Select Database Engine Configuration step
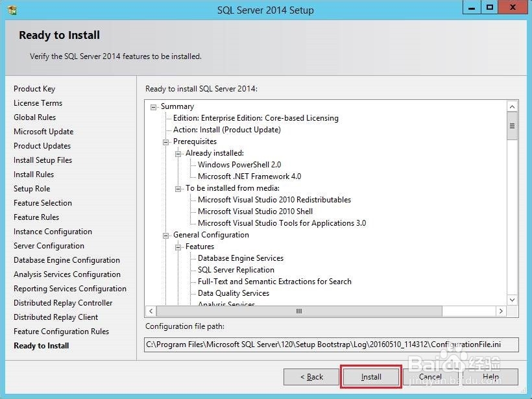This screenshot has height=399, width=532. tap(67, 260)
